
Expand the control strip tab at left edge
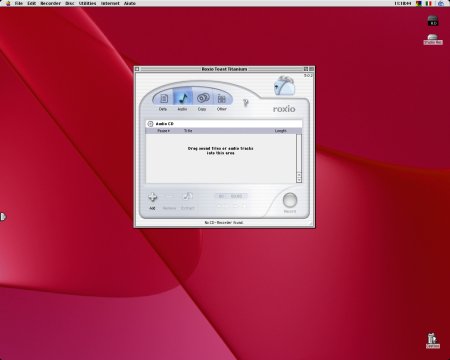pyautogui.click(x=3, y=217)
